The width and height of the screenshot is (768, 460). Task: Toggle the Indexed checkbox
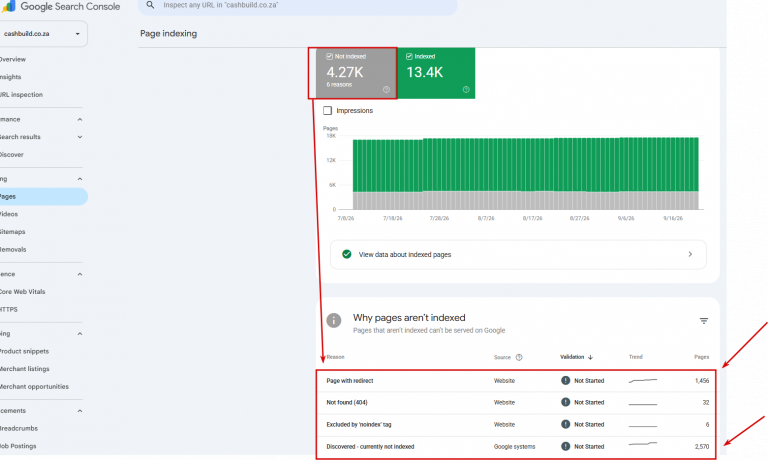click(x=409, y=56)
